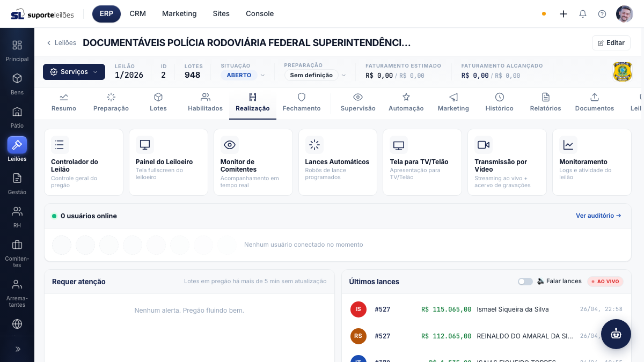Click the lot count 948

pos(192,75)
